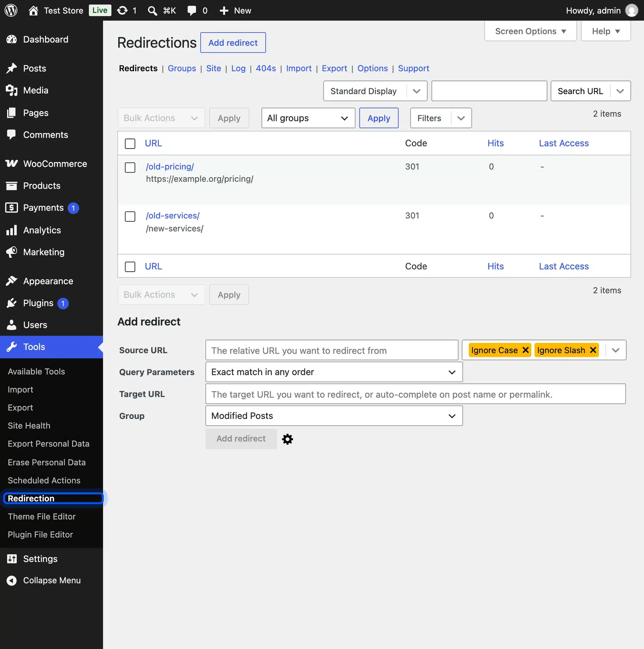Open the /old-pricing/ redirect link
644x649 pixels.
click(x=170, y=166)
